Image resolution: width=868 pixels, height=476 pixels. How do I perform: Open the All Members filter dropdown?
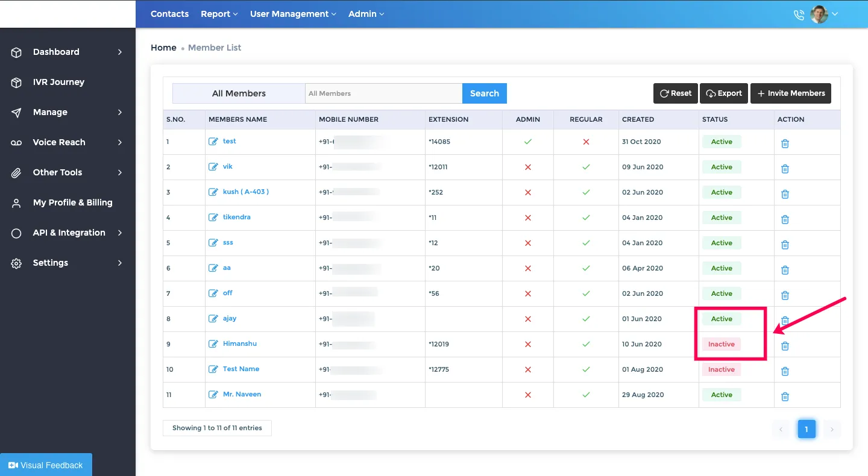(x=239, y=93)
